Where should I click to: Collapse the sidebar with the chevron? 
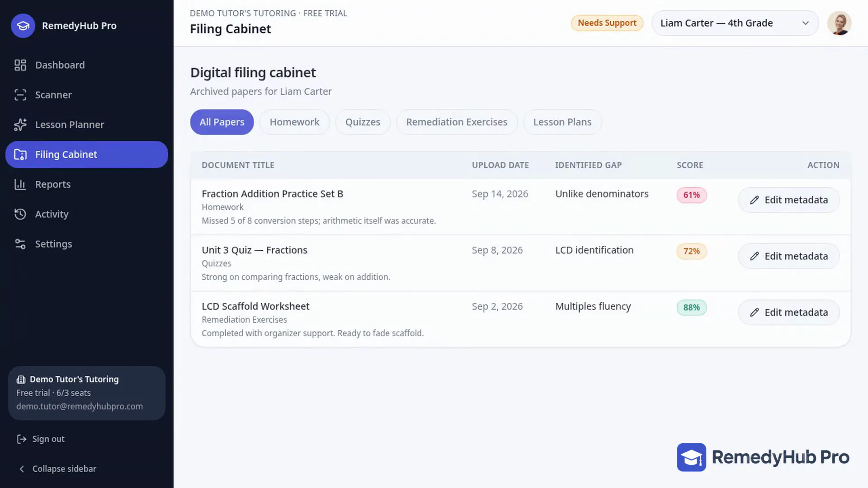click(22, 469)
